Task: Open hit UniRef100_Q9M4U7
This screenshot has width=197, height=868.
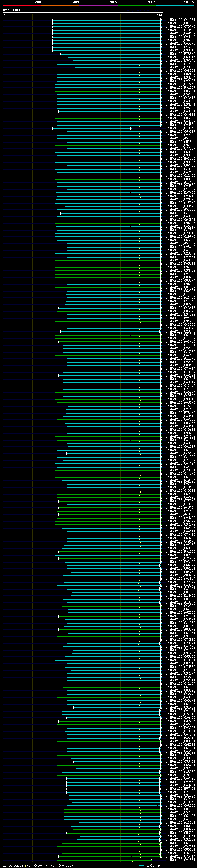Action: 180,37
